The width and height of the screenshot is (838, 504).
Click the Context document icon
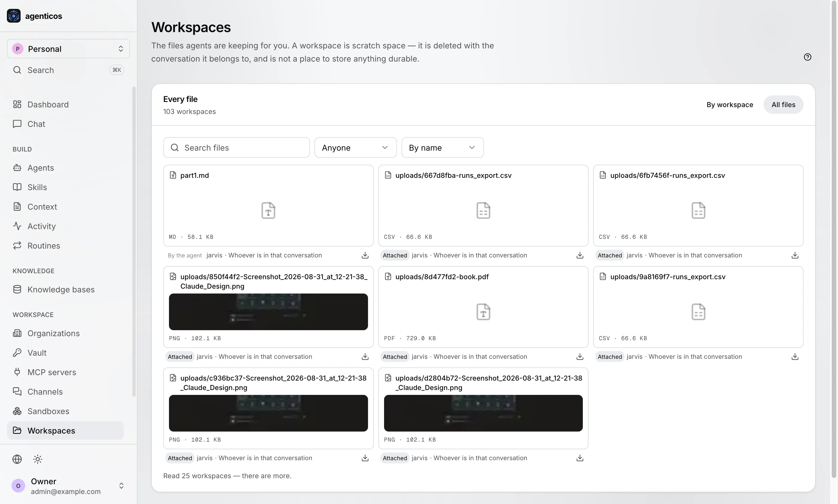[x=17, y=206]
